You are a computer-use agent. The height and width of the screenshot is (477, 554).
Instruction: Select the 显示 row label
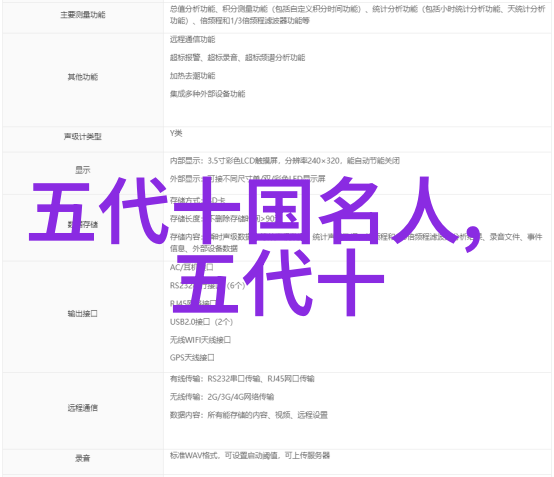click(83, 170)
